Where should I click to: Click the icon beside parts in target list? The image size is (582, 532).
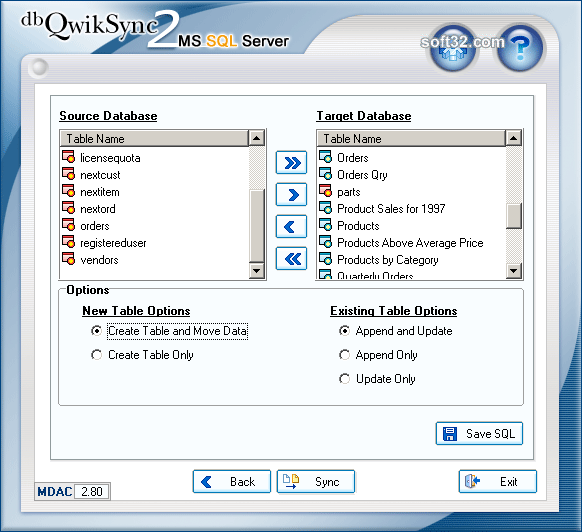click(325, 190)
